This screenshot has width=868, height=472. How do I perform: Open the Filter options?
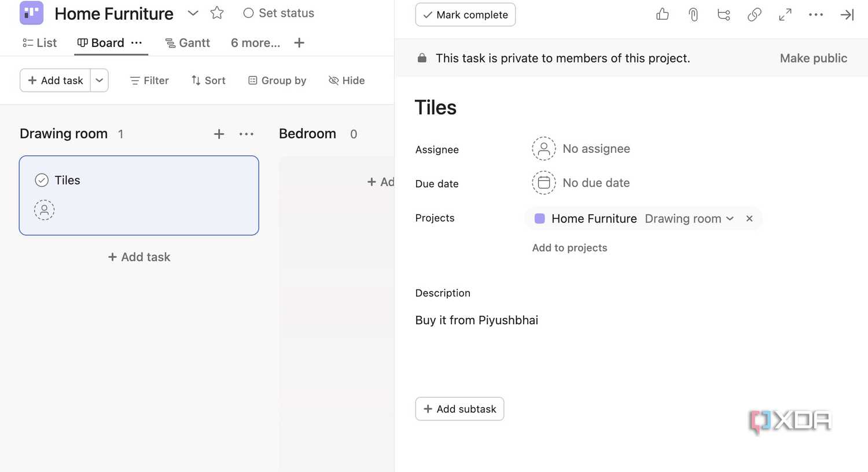[149, 81]
